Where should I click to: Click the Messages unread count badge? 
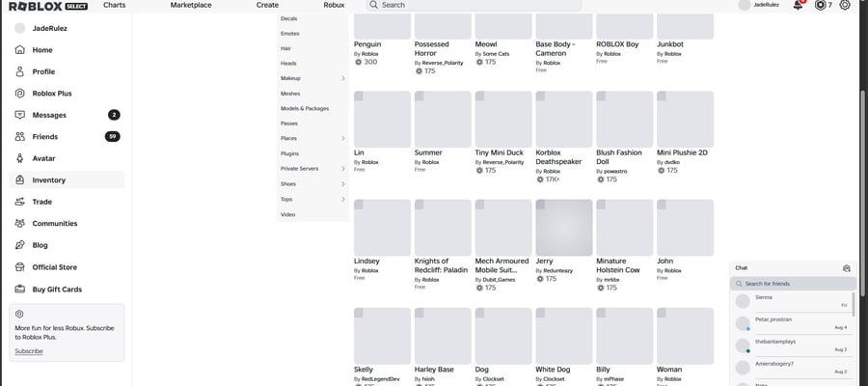click(114, 115)
